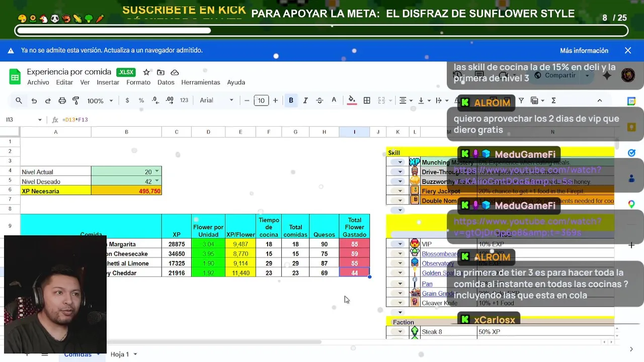
Task: Get add-ons with the plus icon
Action: pos(631,245)
